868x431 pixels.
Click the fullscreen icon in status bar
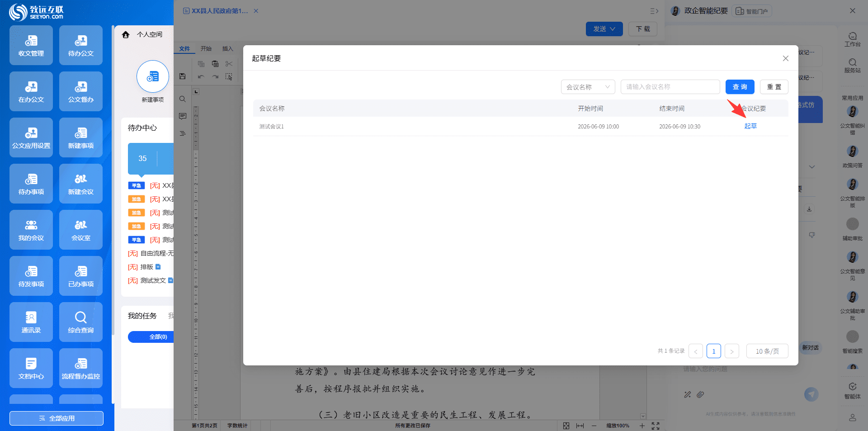coord(656,426)
